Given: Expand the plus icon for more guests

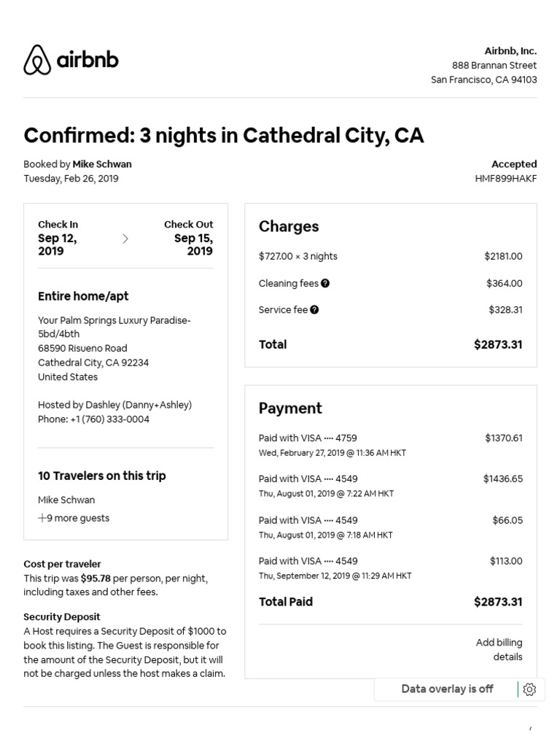Looking at the screenshot, I should pyautogui.click(x=42, y=518).
